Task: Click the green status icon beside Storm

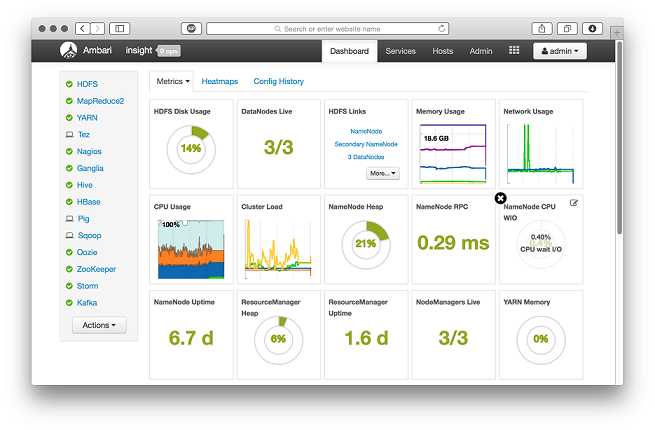Action: [x=69, y=286]
